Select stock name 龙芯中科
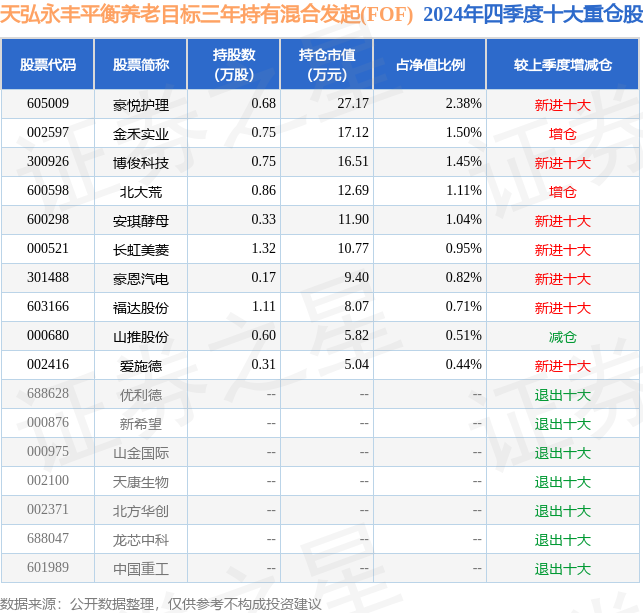The width and height of the screenshot is (643, 613). point(141,540)
